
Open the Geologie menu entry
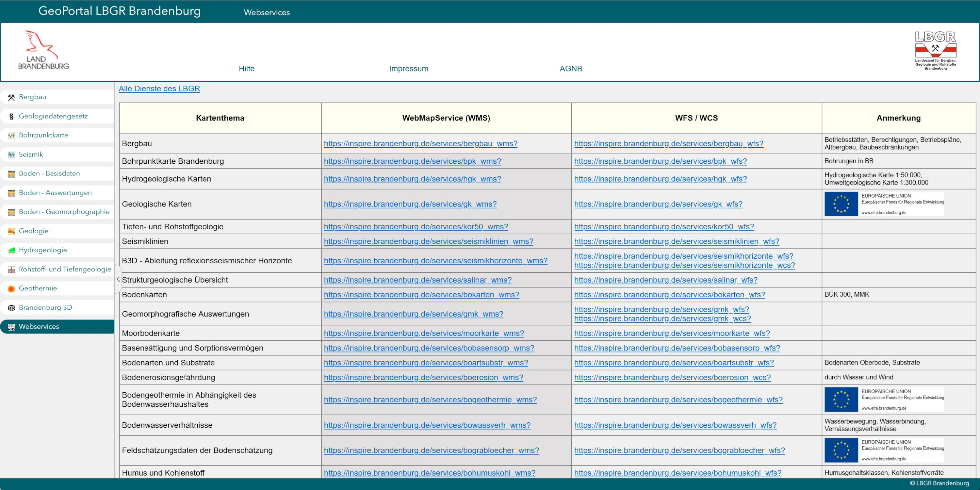tap(57, 231)
